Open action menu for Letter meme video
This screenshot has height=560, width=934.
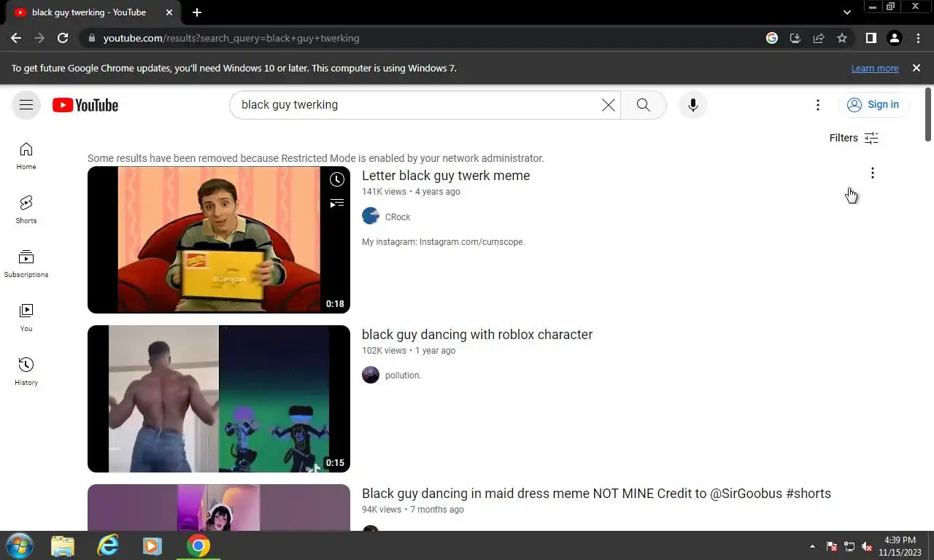tap(873, 173)
